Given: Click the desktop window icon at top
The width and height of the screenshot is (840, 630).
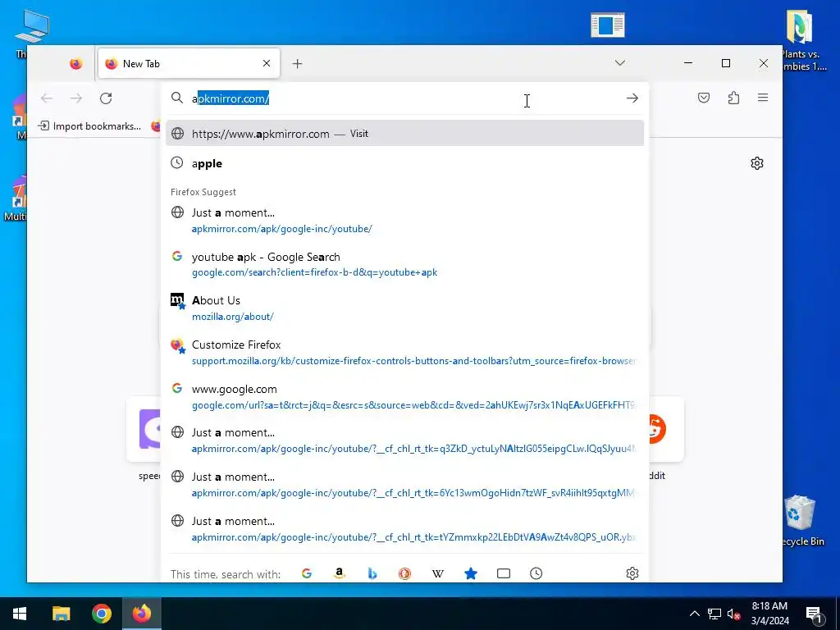Looking at the screenshot, I should coord(608,25).
